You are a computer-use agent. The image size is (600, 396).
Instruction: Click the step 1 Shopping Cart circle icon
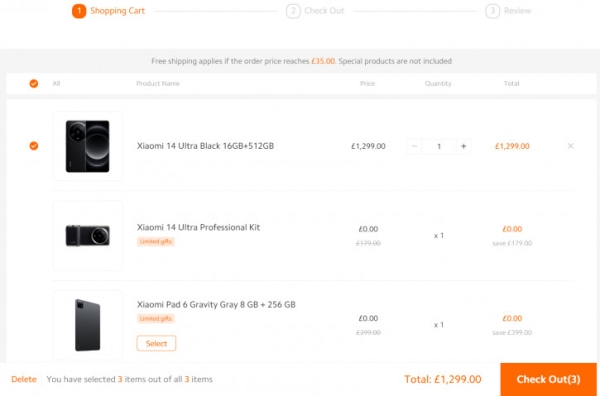tap(79, 11)
